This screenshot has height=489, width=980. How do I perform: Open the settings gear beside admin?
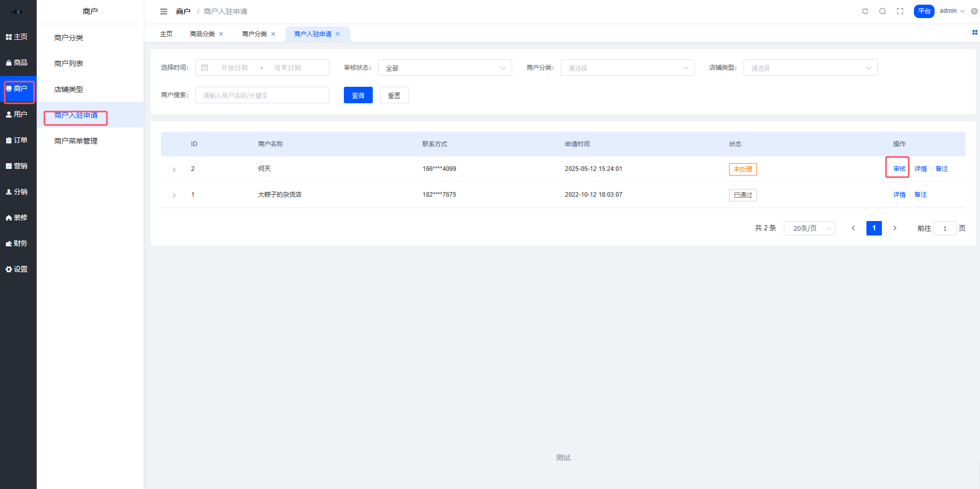[974, 11]
